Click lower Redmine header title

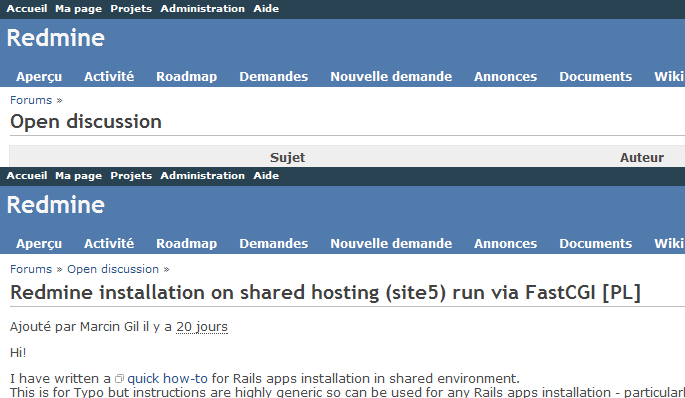[x=55, y=205]
